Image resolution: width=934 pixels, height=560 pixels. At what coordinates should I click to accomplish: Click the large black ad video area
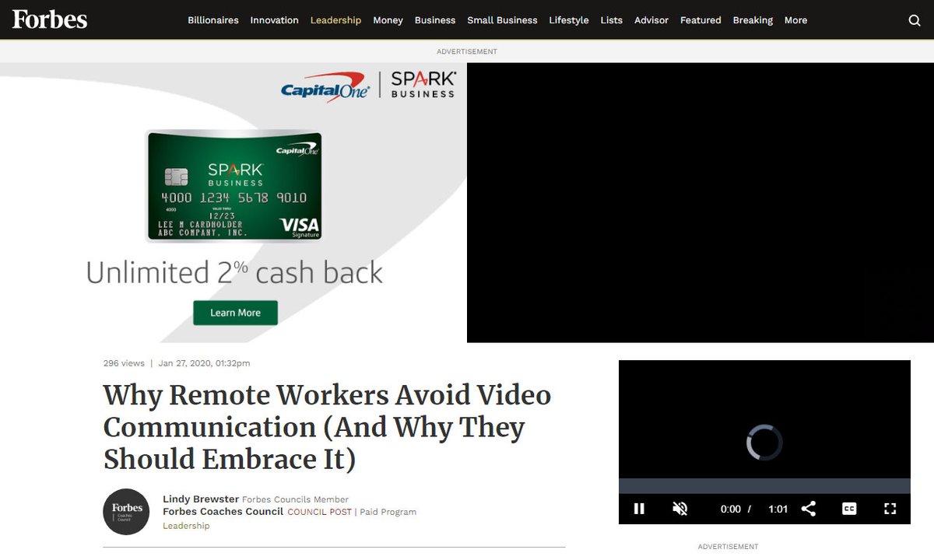[x=700, y=202]
